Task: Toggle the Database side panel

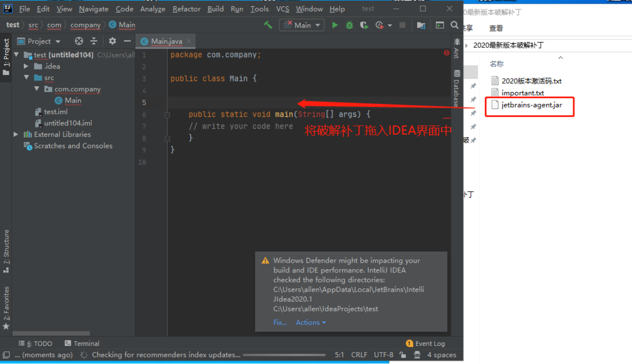Action: click(457, 88)
